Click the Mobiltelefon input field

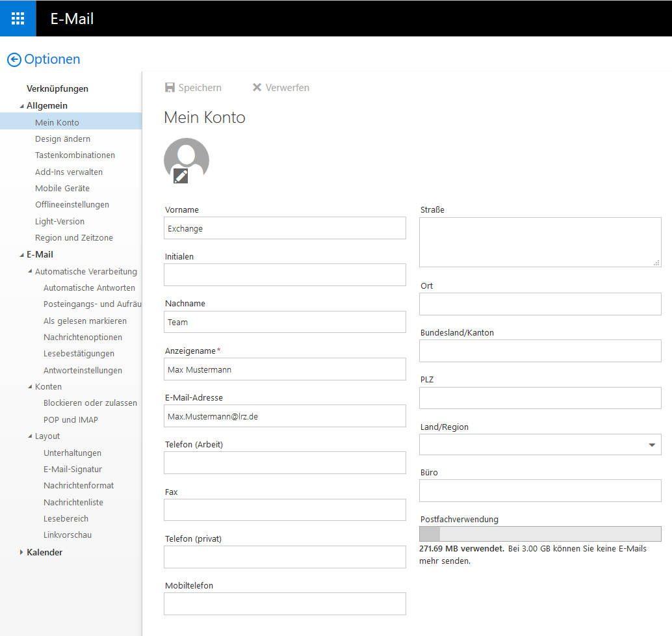285,603
